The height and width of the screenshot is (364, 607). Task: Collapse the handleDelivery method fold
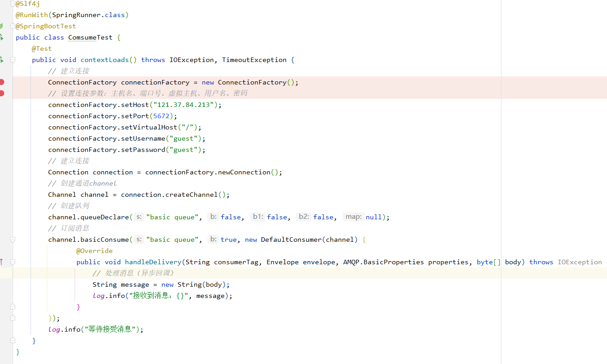pos(13,262)
